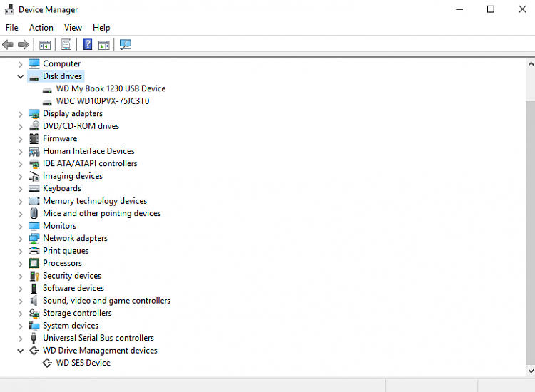
Task: Open Properties via toolbar icon
Action: (x=66, y=44)
